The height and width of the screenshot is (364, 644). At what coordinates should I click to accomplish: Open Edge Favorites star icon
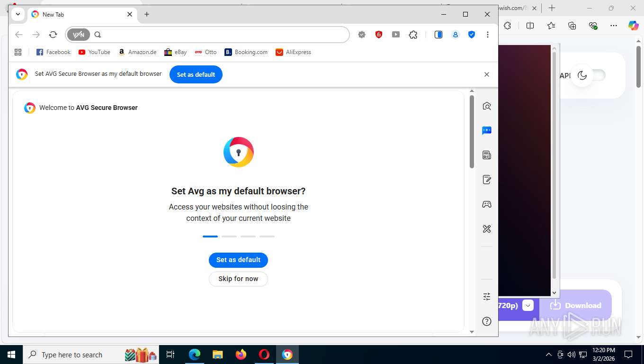click(x=551, y=26)
